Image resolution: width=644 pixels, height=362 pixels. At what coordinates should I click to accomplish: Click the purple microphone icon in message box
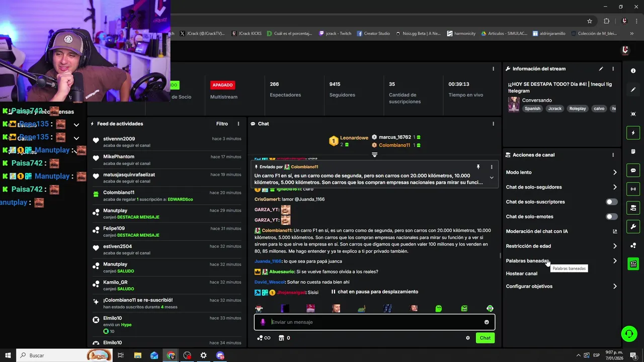263,322
